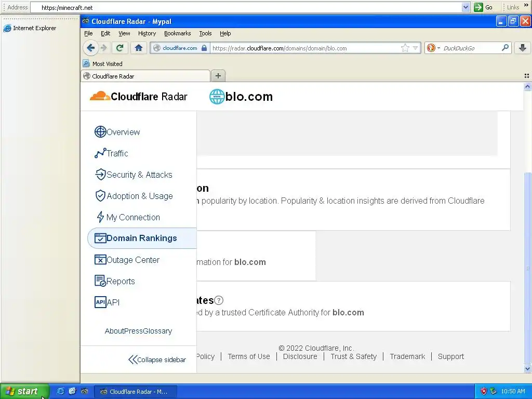Open the History menu
This screenshot has width=532, height=399.
point(147,33)
